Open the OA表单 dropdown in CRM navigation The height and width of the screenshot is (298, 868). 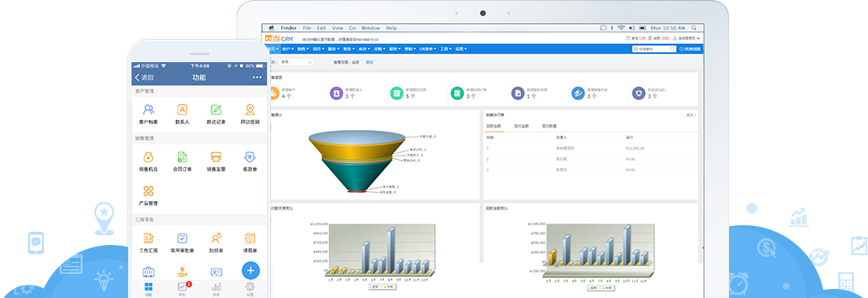(428, 49)
